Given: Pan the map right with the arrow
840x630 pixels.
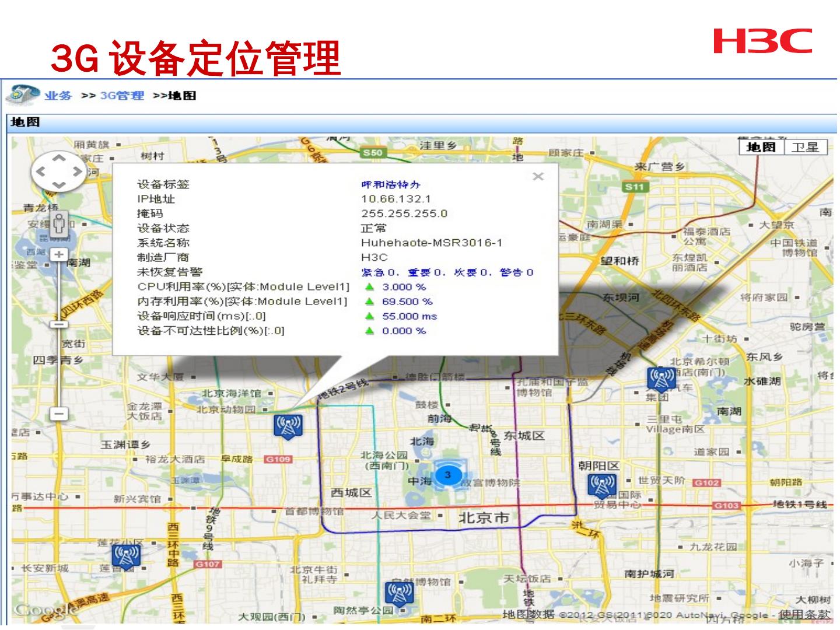Looking at the screenshot, I should [77, 171].
